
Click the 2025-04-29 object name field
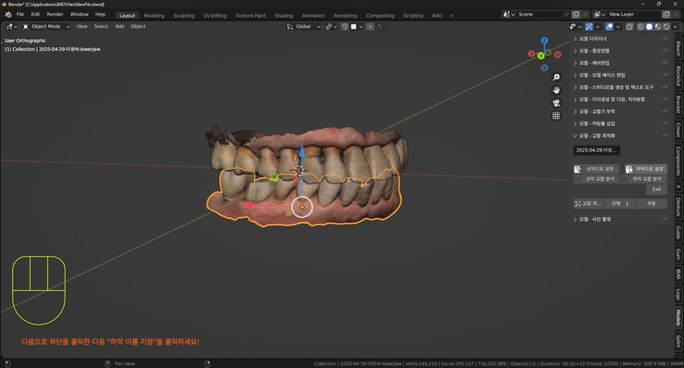coord(596,150)
